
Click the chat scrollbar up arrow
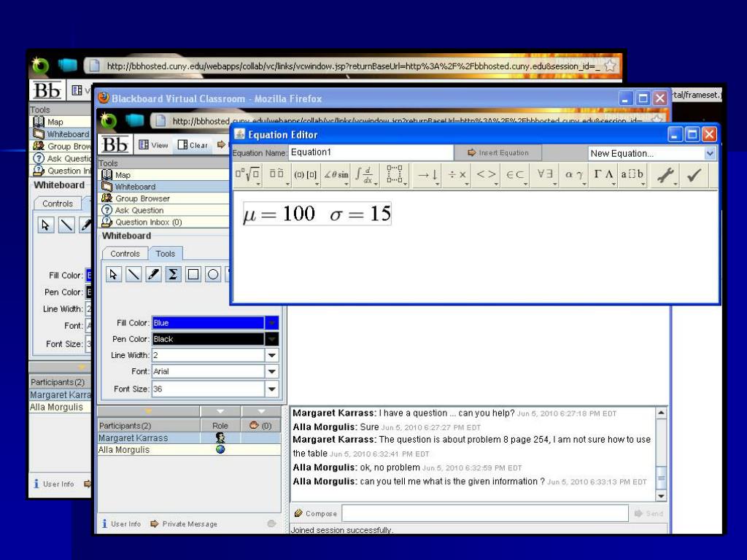click(x=661, y=413)
